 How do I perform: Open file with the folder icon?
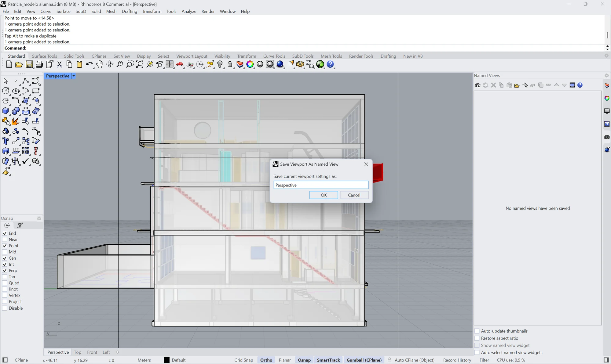coord(19,64)
